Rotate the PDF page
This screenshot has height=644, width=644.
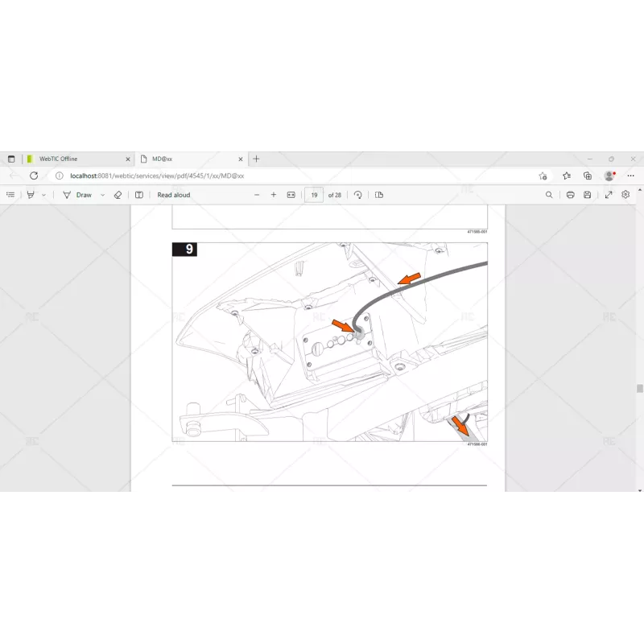358,195
